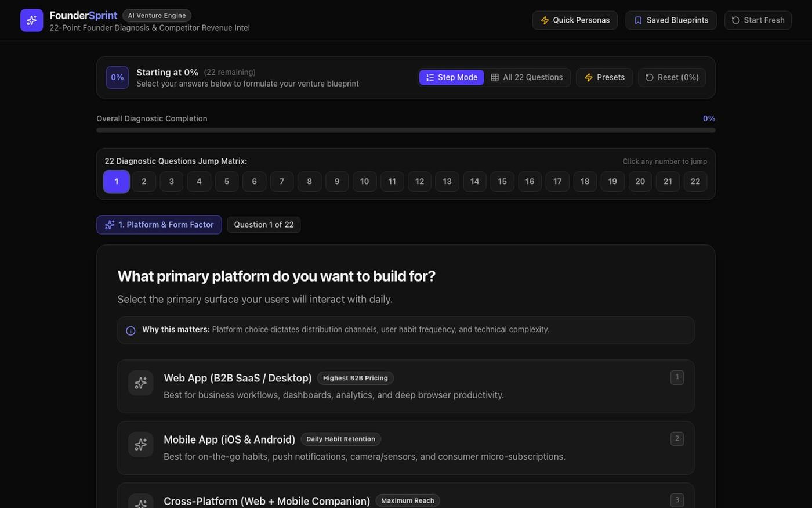Screen dimensions: 812x508
Task: Jump to question 7
Action: coord(282,182)
